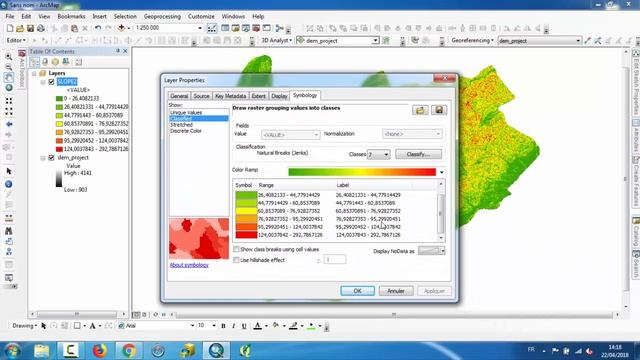
Task: Enable Show class breaks using cell values
Action: coord(236,249)
